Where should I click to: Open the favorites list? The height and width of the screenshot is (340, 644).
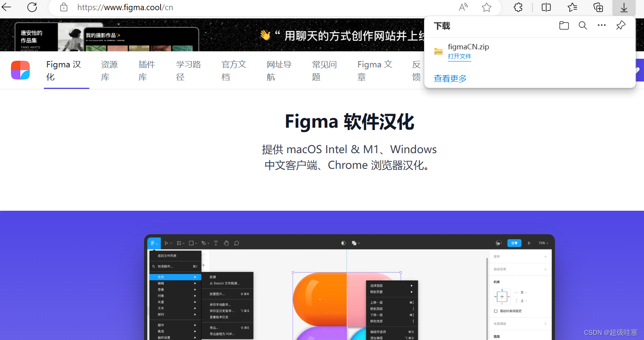coord(572,7)
